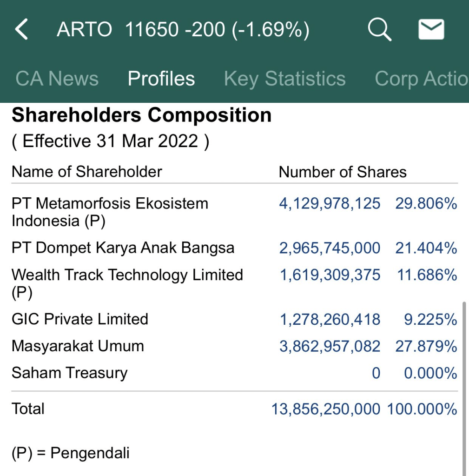This screenshot has width=469, height=476.
Task: Tap the back arrow icon
Action: pyautogui.click(x=22, y=30)
